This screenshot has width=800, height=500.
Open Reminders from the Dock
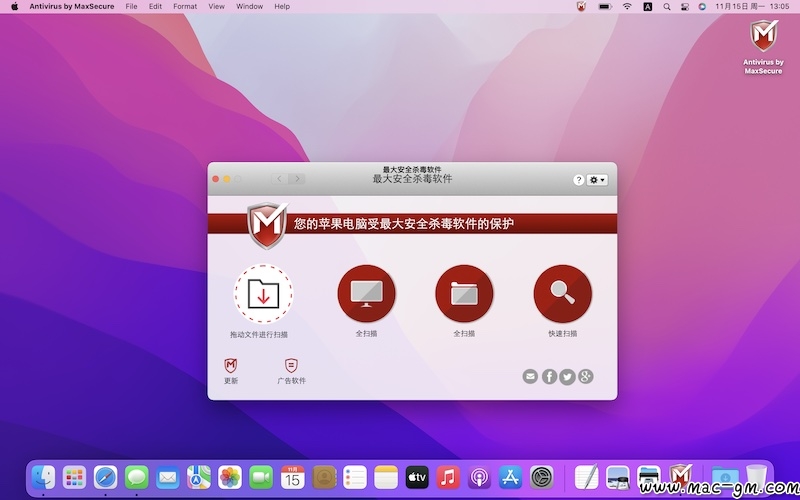(355, 478)
